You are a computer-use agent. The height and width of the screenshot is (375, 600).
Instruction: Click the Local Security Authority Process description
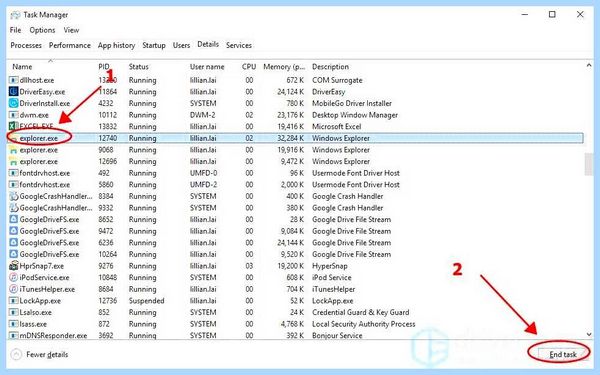[x=364, y=324]
